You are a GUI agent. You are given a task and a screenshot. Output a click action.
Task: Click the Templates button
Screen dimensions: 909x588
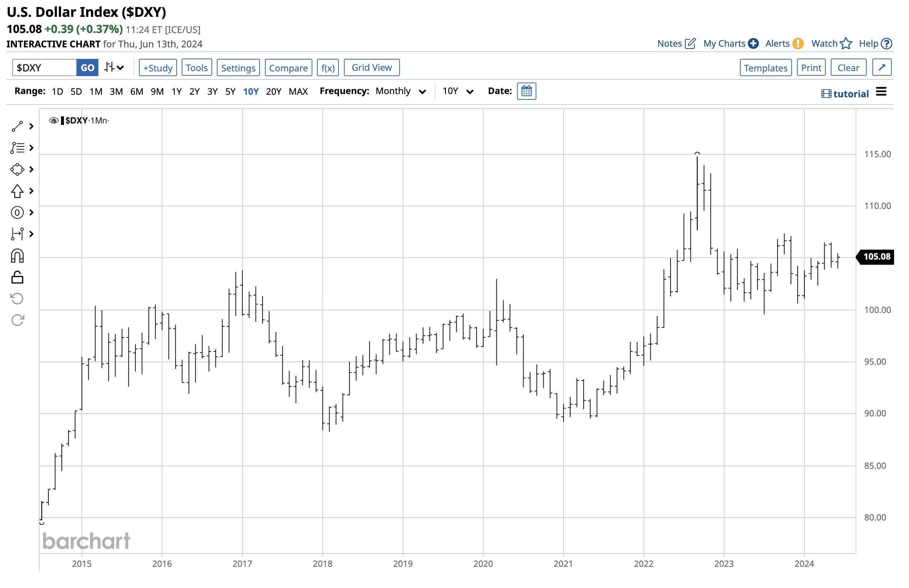point(765,67)
